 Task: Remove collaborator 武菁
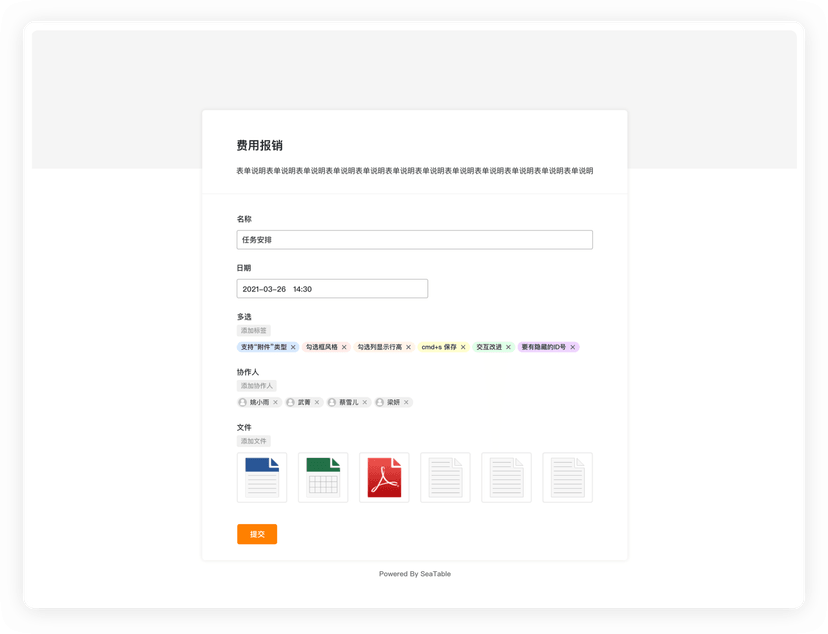(317, 402)
